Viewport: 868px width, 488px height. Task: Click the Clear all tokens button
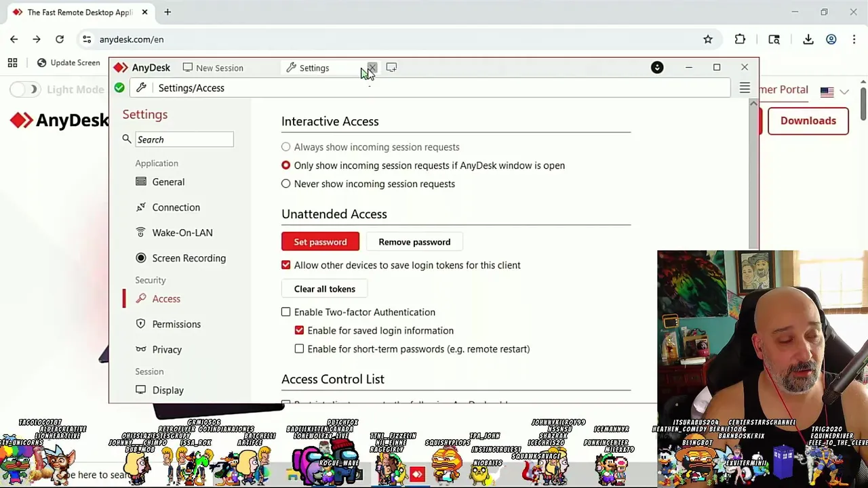point(324,289)
